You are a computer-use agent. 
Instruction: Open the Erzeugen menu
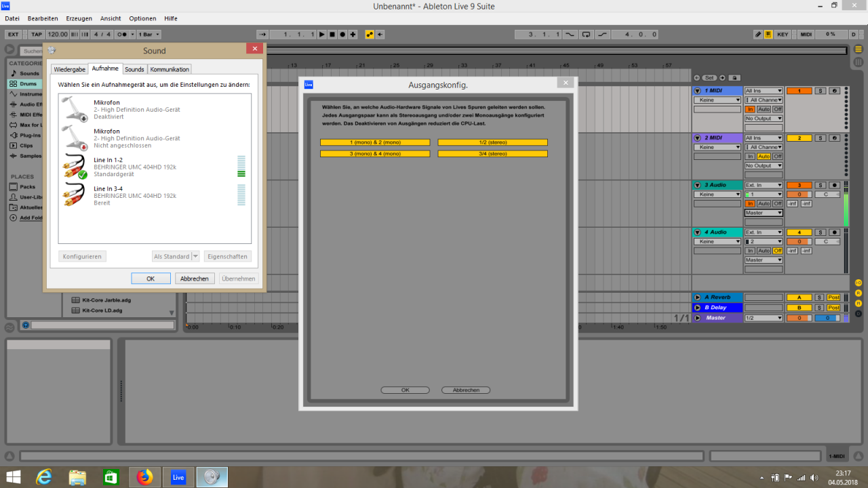click(79, 18)
